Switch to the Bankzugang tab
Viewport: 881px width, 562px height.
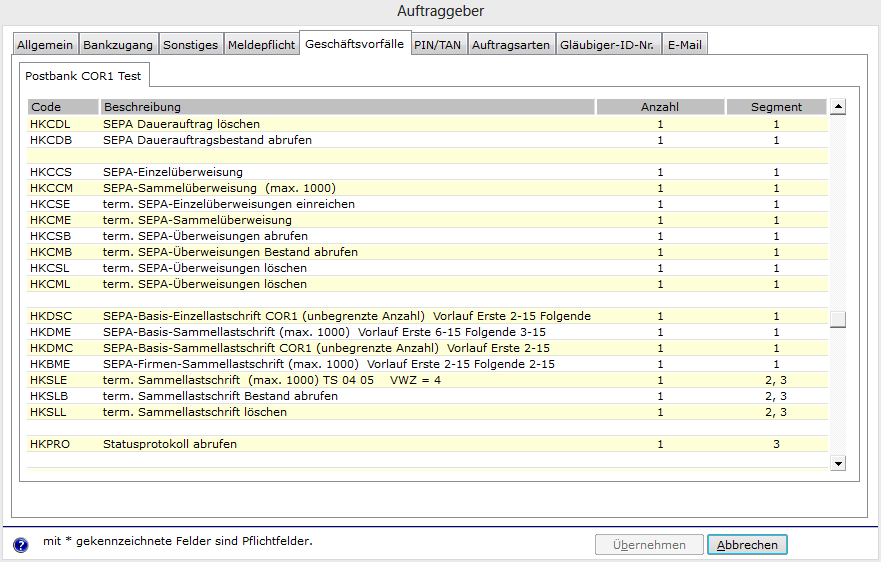[118, 45]
